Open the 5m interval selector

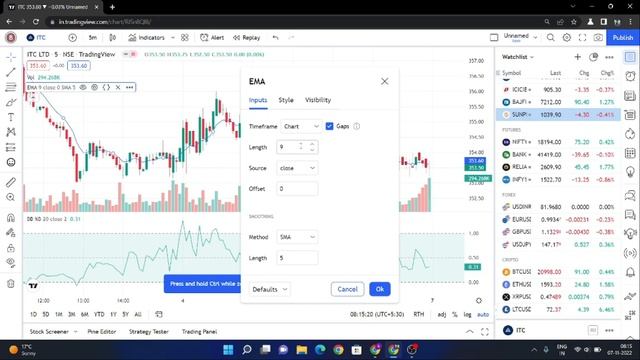click(93, 38)
